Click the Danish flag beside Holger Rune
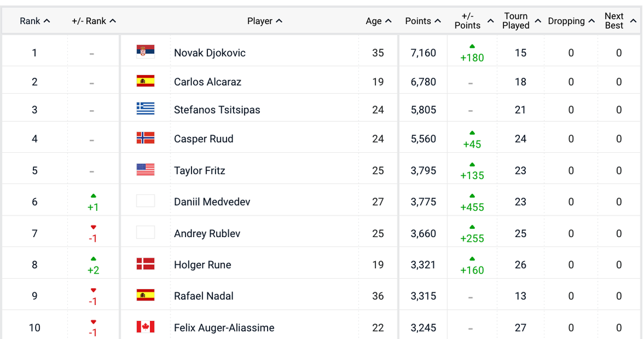Viewport: 644px width, 339px height. click(145, 264)
